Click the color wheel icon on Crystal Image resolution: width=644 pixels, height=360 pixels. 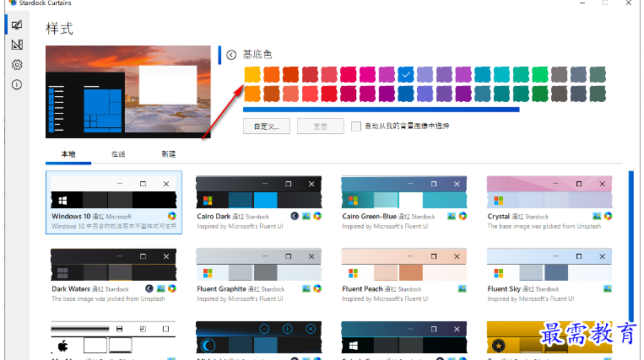pos(608,216)
